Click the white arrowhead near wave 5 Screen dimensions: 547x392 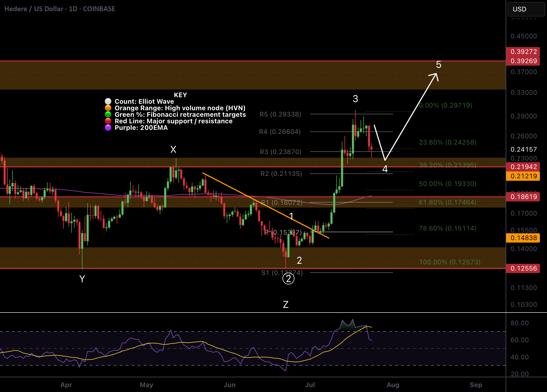434,77
